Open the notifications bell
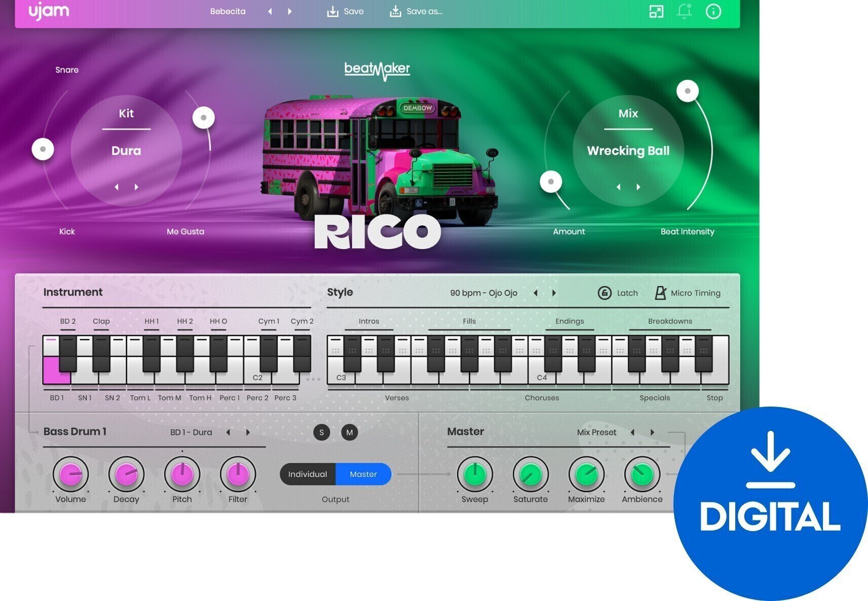The image size is (868, 601). (685, 11)
